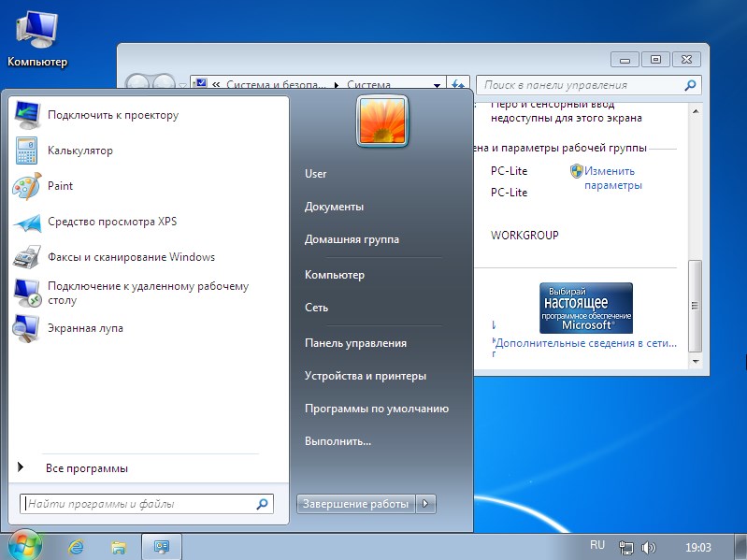Click the vertical scrollbar thumb in System window

pyautogui.click(x=696, y=307)
